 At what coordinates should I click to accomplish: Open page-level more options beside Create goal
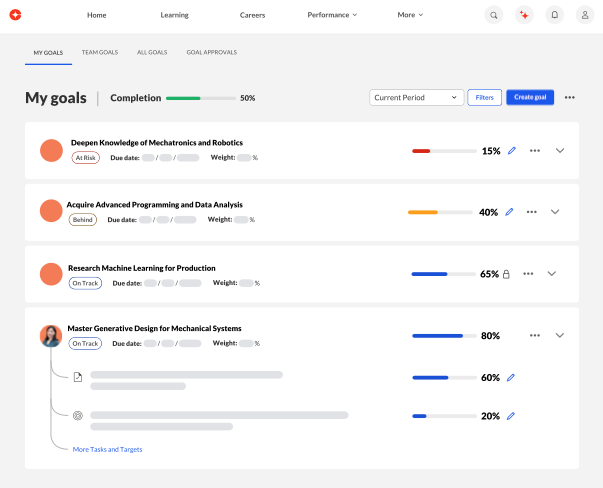570,98
